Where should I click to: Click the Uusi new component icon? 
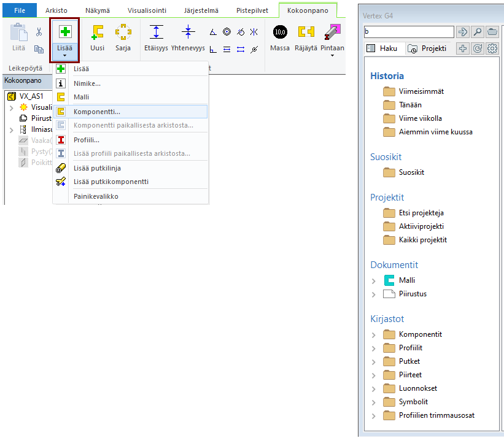[x=97, y=33]
